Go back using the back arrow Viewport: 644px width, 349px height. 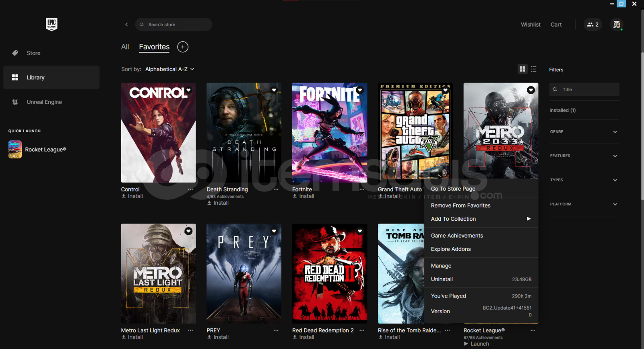pyautogui.click(x=126, y=25)
